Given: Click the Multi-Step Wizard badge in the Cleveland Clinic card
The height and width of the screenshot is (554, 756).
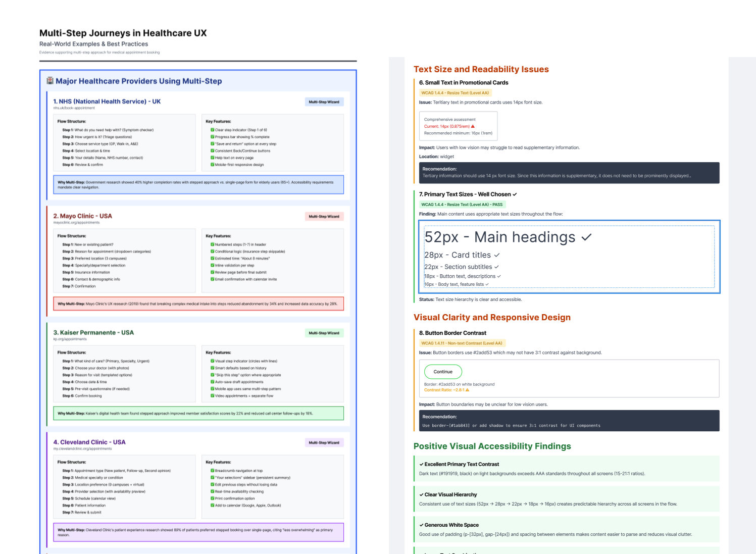Looking at the screenshot, I should click(x=324, y=443).
